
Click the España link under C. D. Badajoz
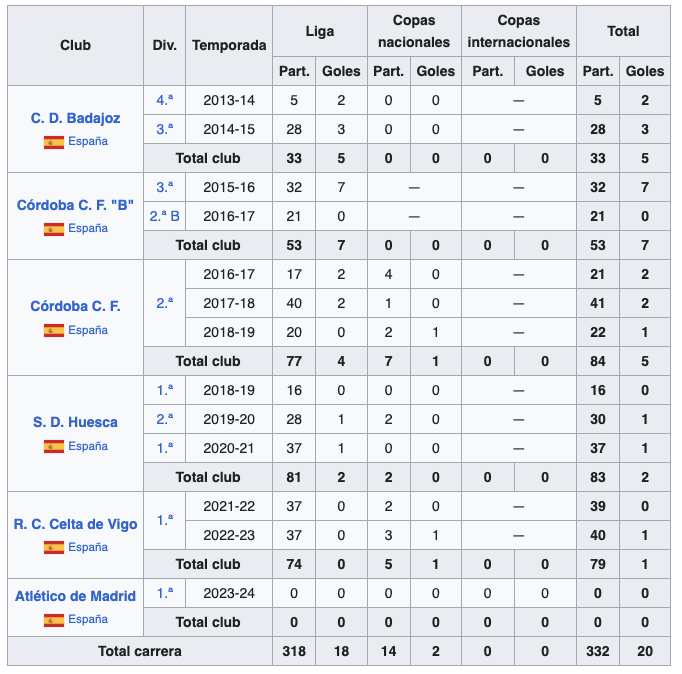click(88, 142)
